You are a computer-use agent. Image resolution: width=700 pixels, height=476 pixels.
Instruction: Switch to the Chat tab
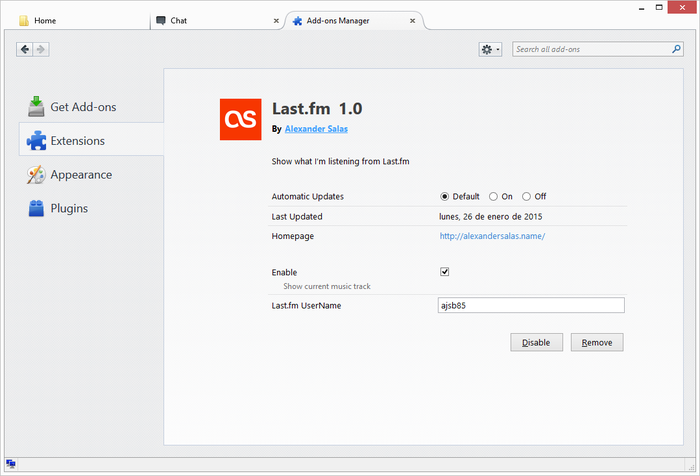coord(218,21)
